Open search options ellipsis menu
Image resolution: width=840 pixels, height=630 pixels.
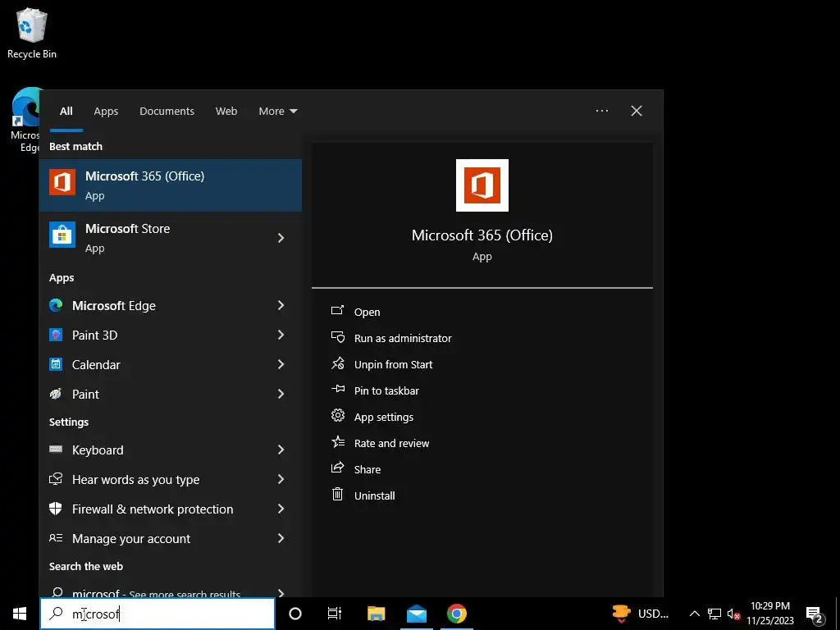tap(601, 111)
